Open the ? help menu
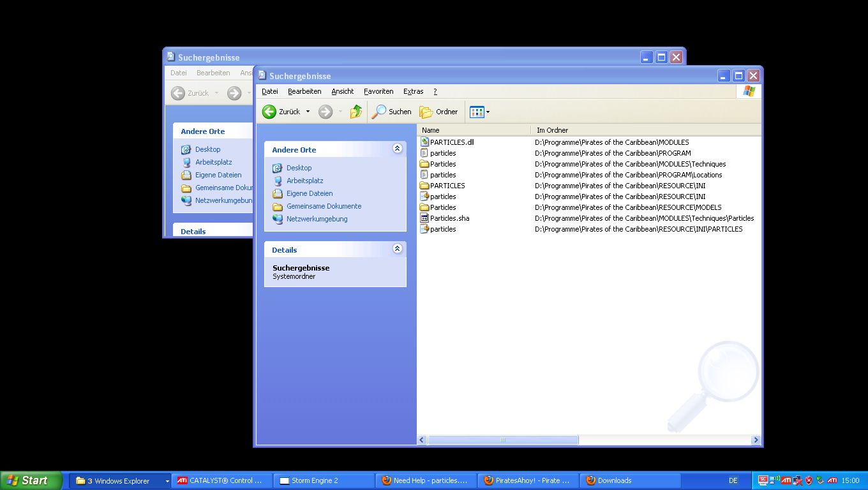868x490 pixels. click(x=435, y=91)
